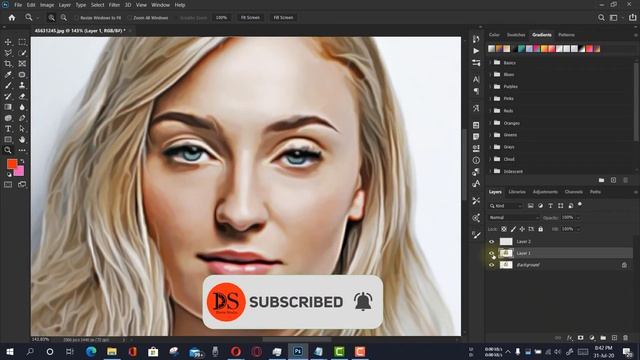This screenshot has height=360, width=640.
Task: Click the 100% zoom button
Action: (x=221, y=18)
